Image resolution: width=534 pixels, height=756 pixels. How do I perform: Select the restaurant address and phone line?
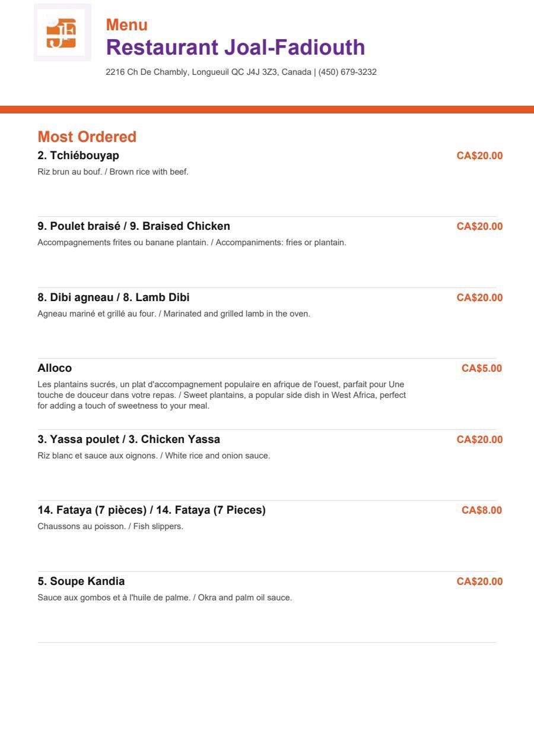point(241,72)
